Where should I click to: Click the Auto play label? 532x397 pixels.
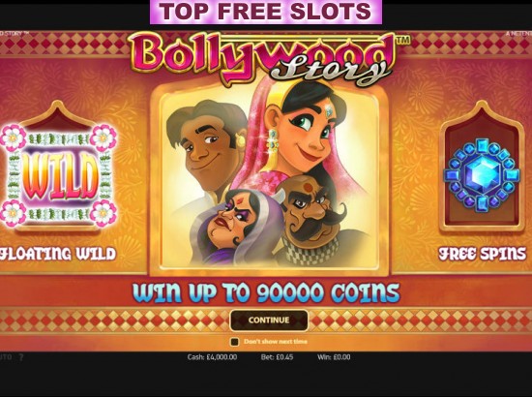6,357
